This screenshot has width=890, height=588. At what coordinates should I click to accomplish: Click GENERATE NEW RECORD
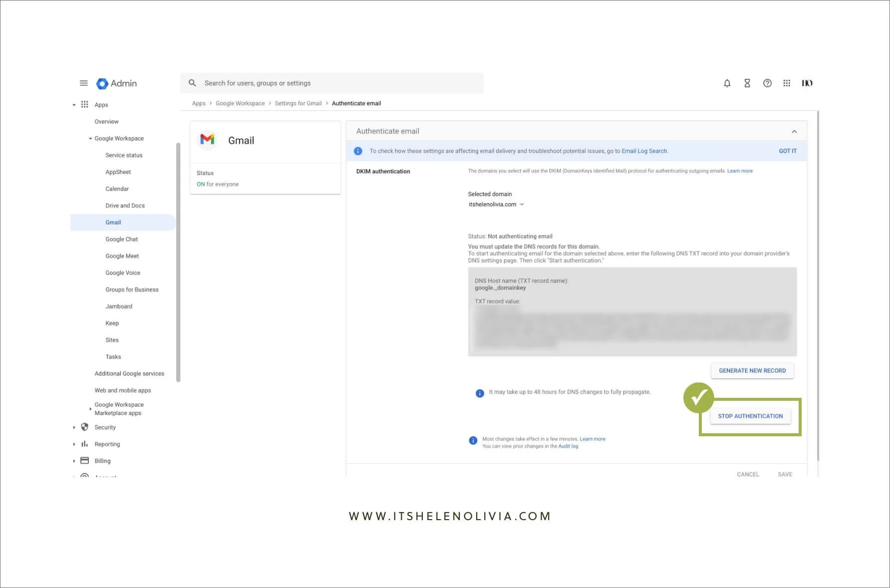coord(752,370)
